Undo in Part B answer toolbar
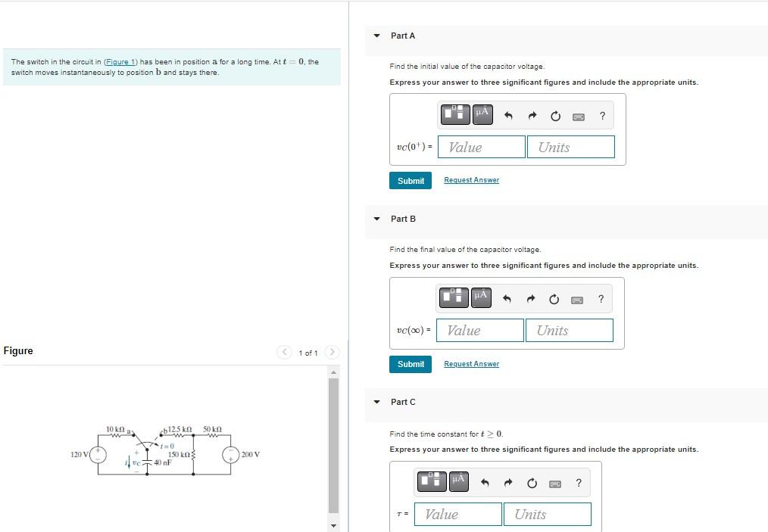This screenshot has height=532, width=768. point(507,299)
